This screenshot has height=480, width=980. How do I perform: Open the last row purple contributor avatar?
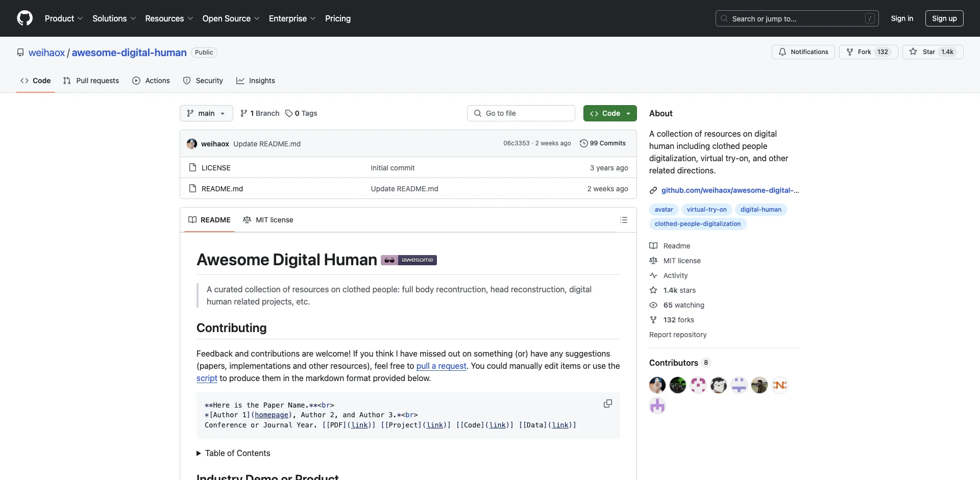point(657,406)
